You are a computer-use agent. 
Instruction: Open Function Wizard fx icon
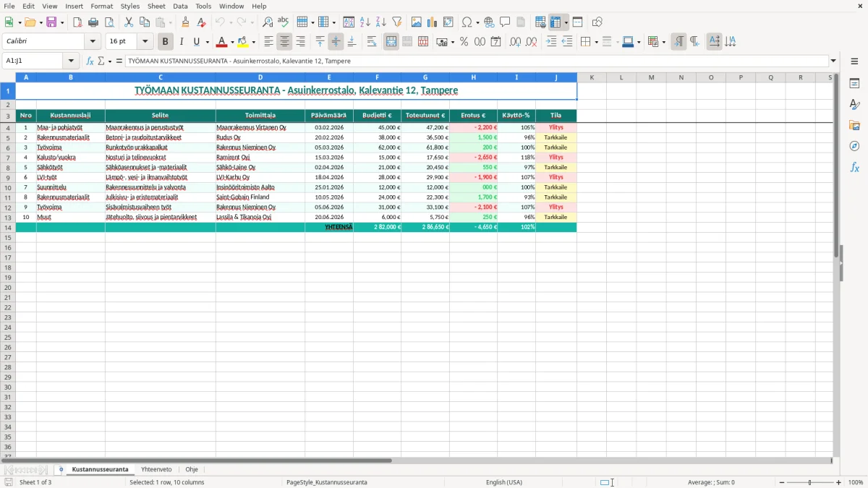coord(90,61)
